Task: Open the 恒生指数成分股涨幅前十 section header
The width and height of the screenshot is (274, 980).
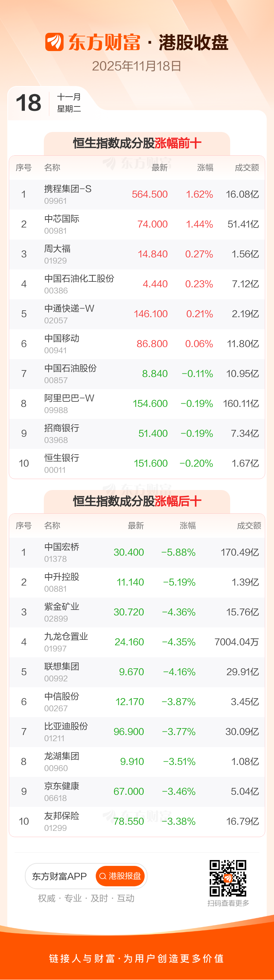Action: 137,143
